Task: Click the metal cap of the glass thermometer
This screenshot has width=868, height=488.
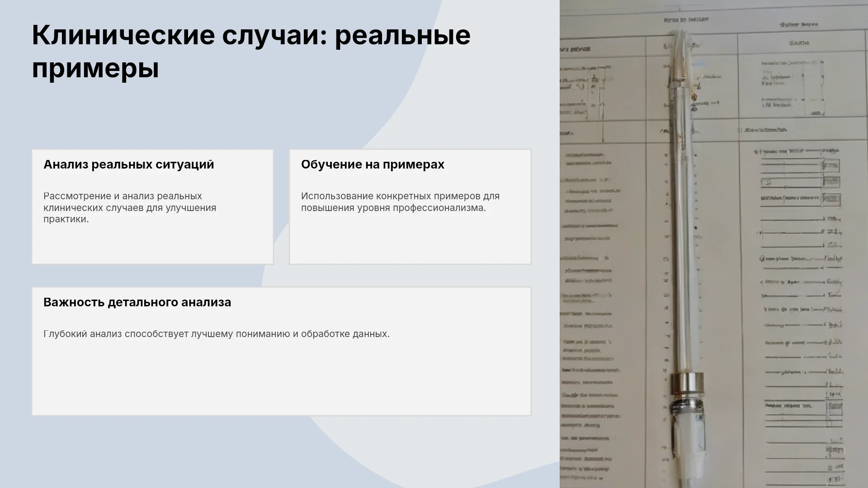Action: point(687,382)
